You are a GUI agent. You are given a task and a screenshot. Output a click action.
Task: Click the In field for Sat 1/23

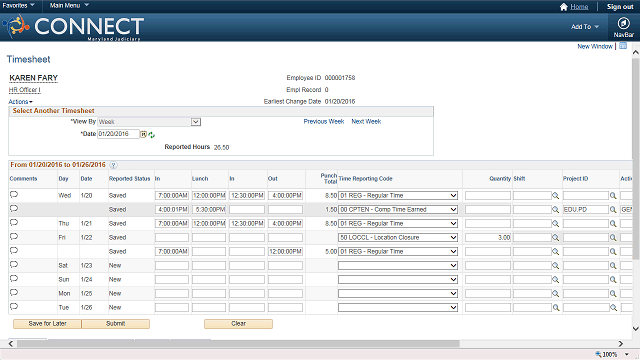(x=172, y=265)
